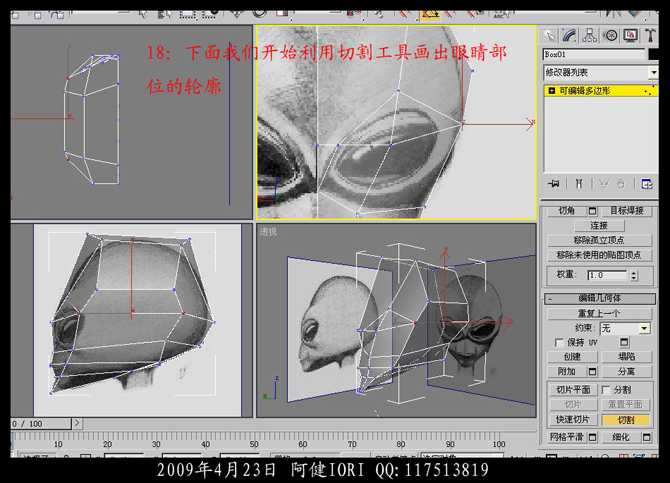Screen dimensions: 670x483
Task: Open the Display panel tab
Action: click(x=631, y=35)
